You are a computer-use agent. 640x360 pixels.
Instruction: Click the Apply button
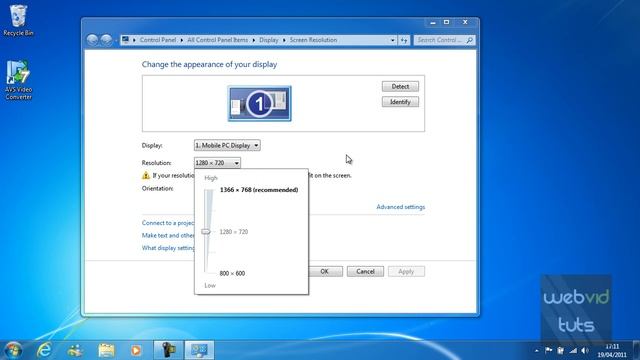[x=406, y=271]
